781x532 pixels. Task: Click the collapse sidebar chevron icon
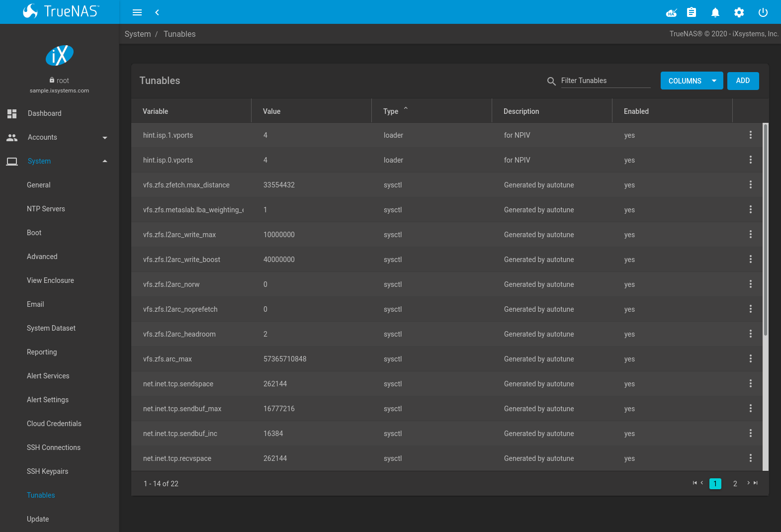pyautogui.click(x=157, y=12)
